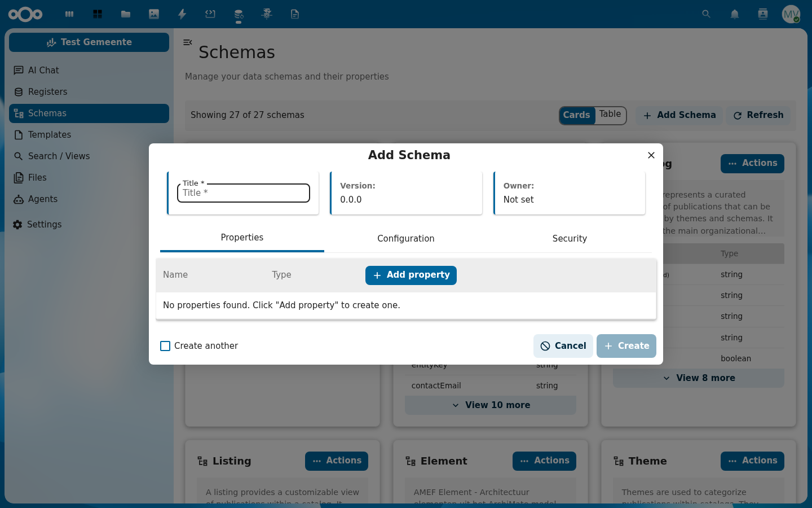Viewport: 812px width, 508px height.
Task: Toggle the navigation sidebar collapse icon
Action: pyautogui.click(x=188, y=42)
